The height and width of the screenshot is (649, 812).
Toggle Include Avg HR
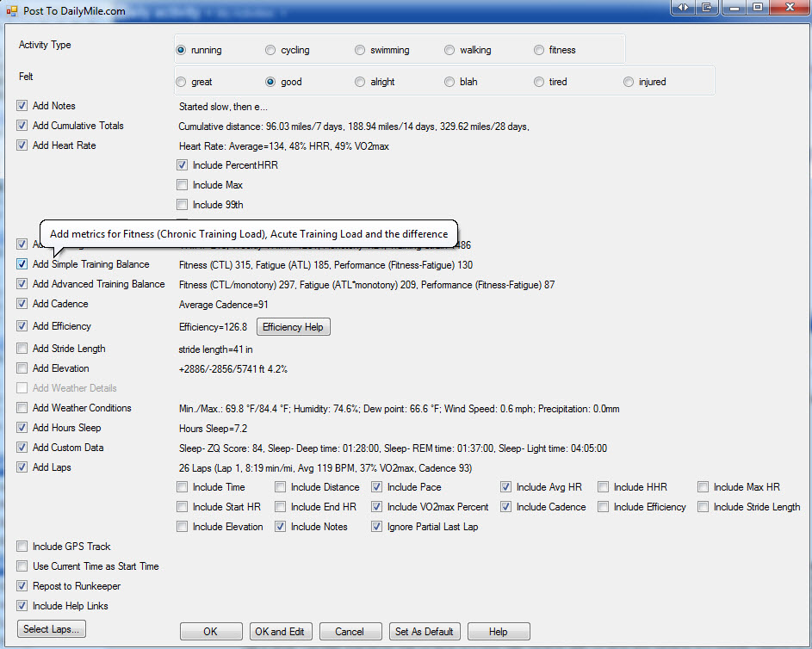(x=506, y=487)
